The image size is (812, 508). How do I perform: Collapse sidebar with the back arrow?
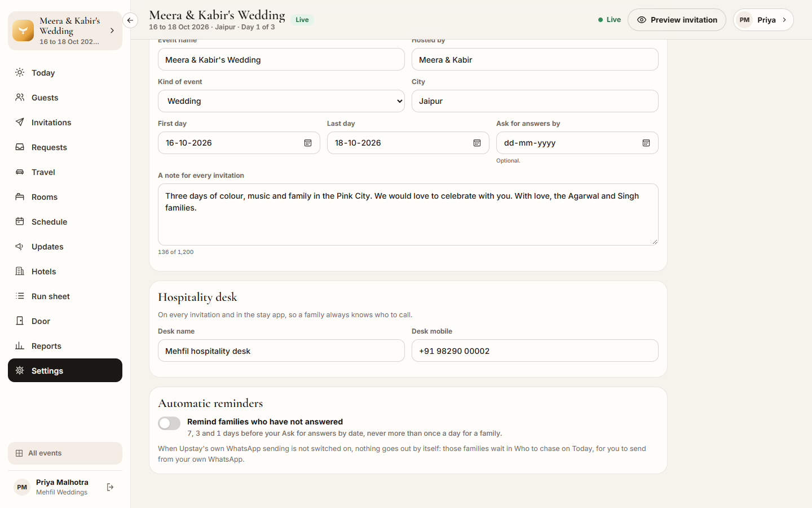click(x=130, y=20)
